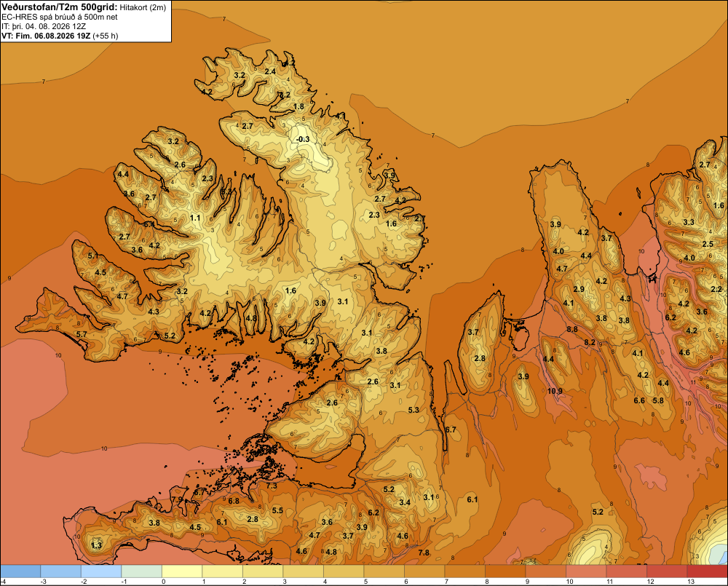Click the 7.9 temperature label near the islands
728x586 pixels.
pyautogui.click(x=177, y=499)
